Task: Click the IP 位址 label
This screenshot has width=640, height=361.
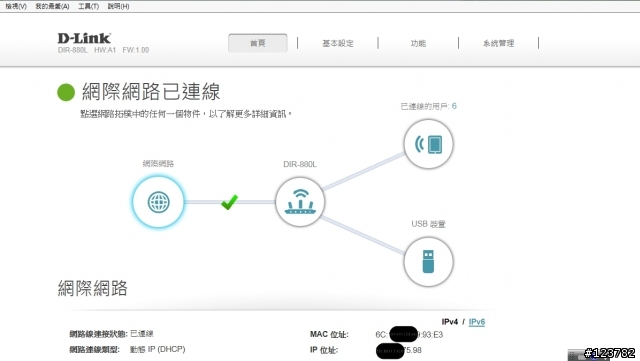Action: coord(324,350)
